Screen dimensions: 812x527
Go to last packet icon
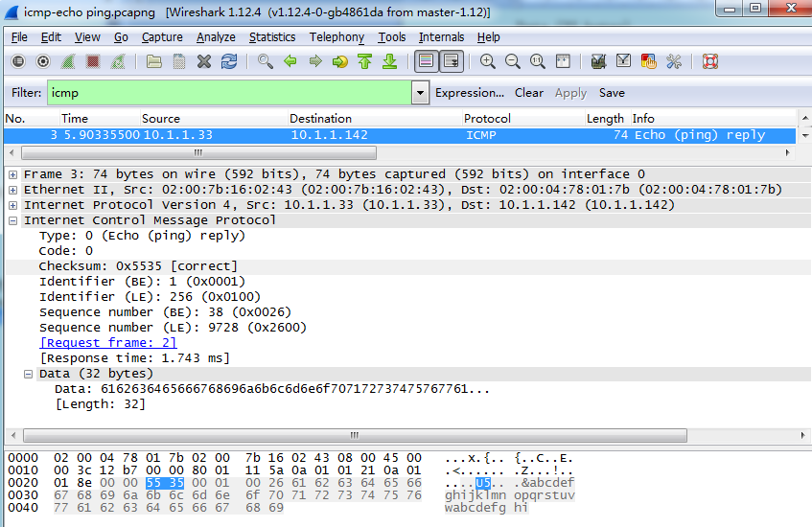(x=389, y=61)
